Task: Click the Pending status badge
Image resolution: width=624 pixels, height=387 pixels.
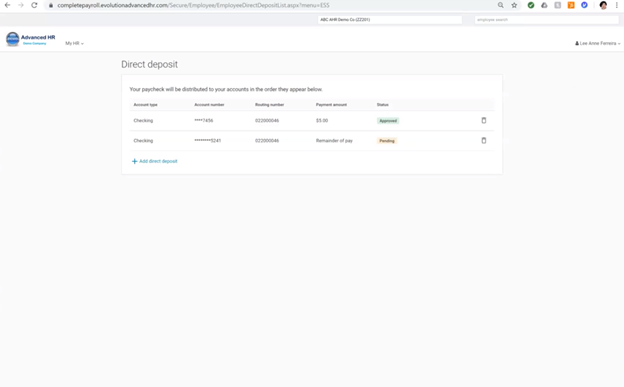Action: point(387,141)
